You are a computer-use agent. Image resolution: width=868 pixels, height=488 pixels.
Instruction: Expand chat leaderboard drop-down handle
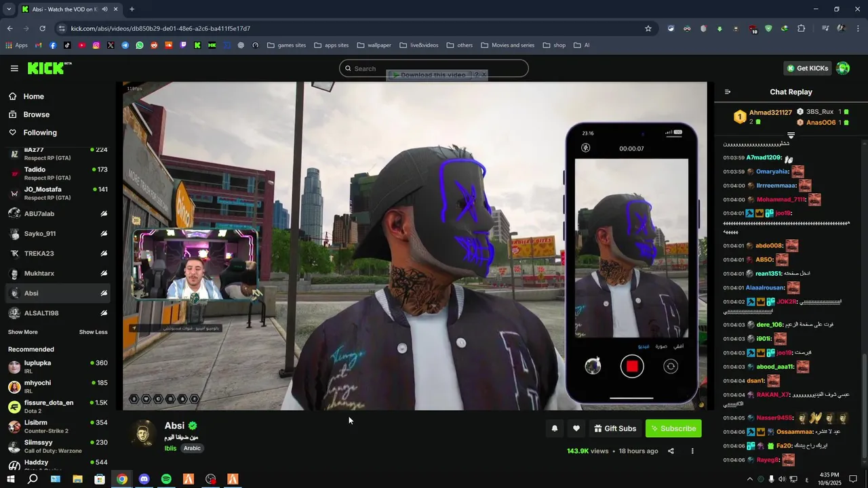click(x=791, y=136)
